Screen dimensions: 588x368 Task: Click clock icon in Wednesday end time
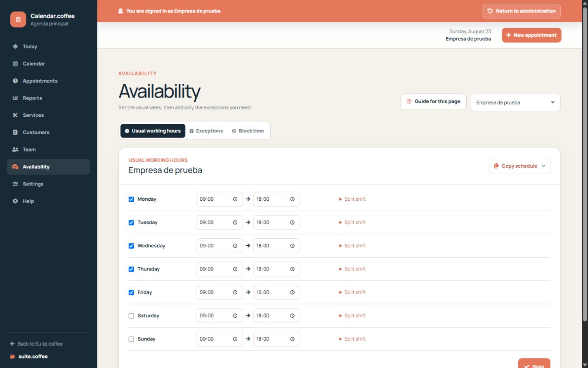292,246
